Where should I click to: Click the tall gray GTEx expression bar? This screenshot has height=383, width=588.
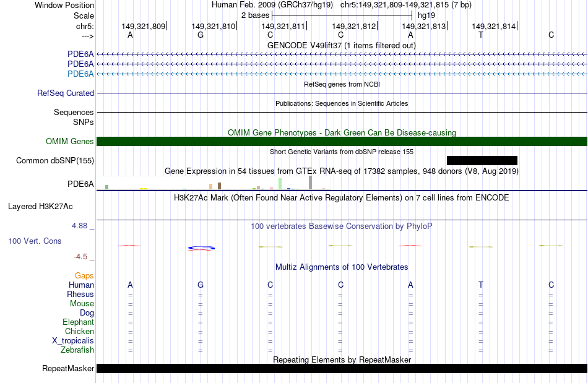click(x=311, y=183)
